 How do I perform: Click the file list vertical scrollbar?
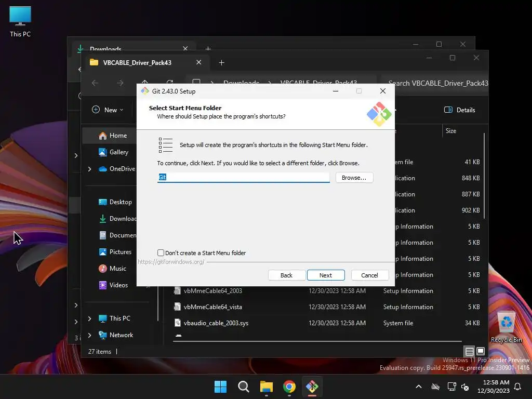[484, 176]
